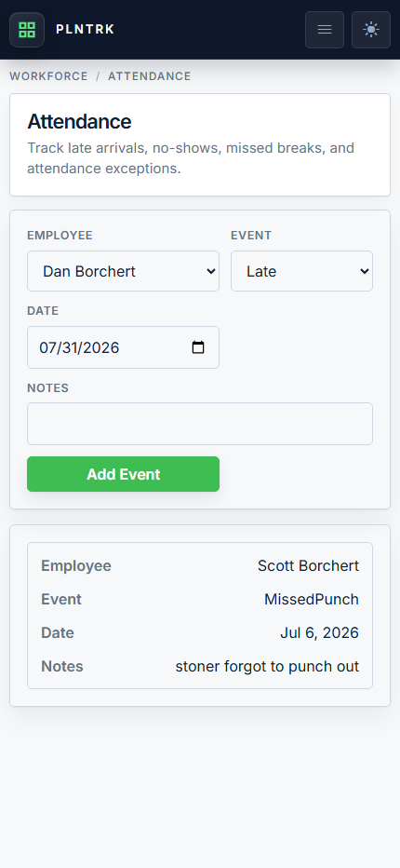Go to the Workforce breadcrumb link
Image resolution: width=400 pixels, height=868 pixels.
click(x=48, y=76)
